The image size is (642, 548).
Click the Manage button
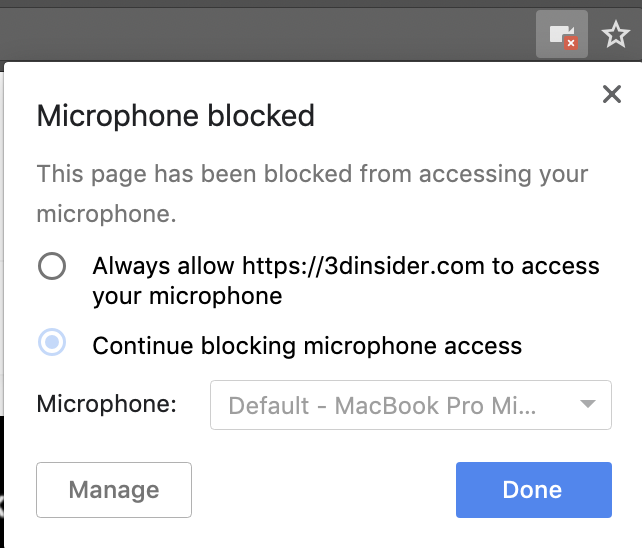(114, 489)
